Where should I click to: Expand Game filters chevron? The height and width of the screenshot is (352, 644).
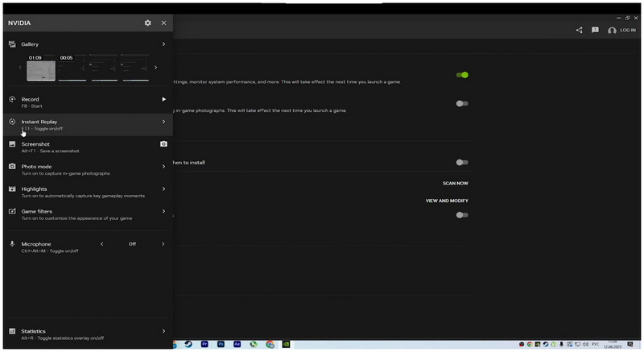163,211
